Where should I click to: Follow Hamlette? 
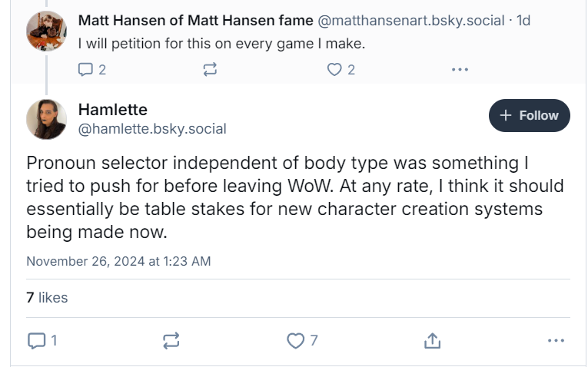pyautogui.click(x=529, y=115)
